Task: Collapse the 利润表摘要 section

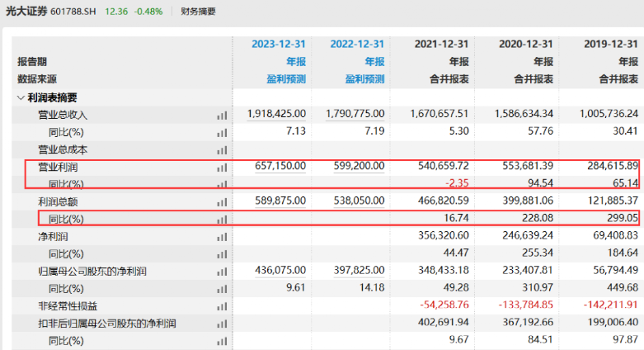Action: click(21, 98)
